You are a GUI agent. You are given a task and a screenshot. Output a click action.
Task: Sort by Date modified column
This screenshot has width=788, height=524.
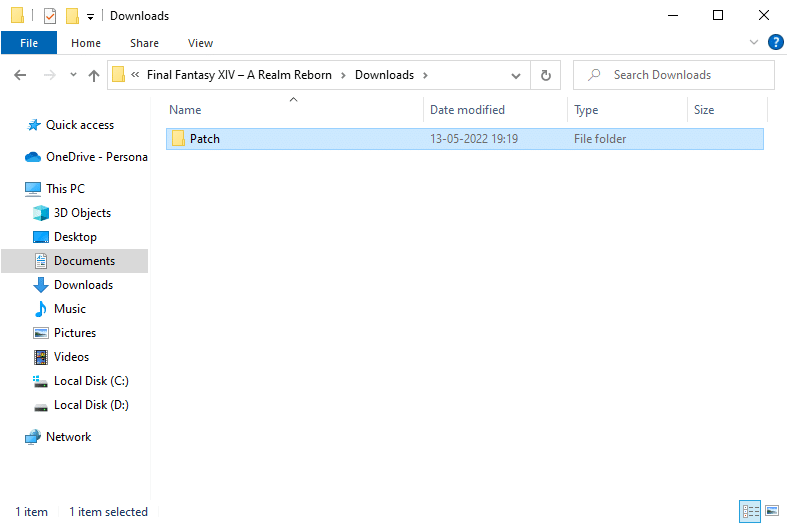point(467,110)
